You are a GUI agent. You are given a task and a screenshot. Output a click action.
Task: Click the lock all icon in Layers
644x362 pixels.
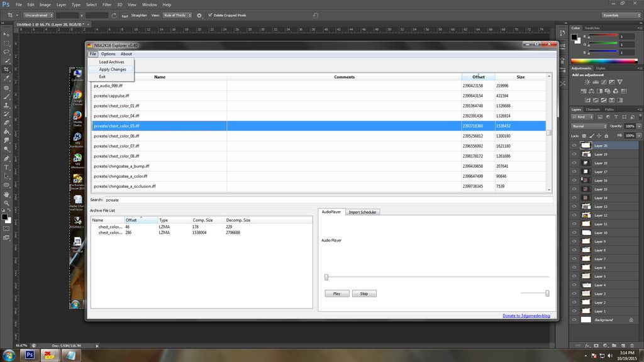pyautogui.click(x=606, y=136)
